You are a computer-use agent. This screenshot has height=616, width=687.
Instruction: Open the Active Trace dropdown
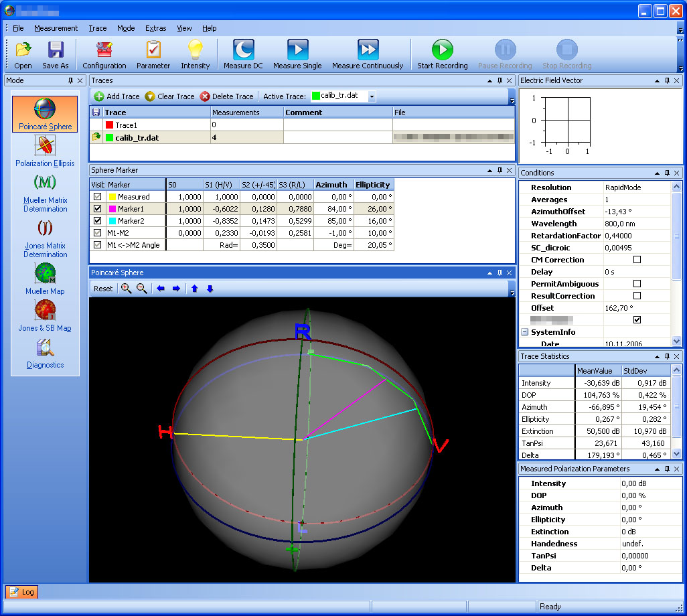pyautogui.click(x=372, y=96)
